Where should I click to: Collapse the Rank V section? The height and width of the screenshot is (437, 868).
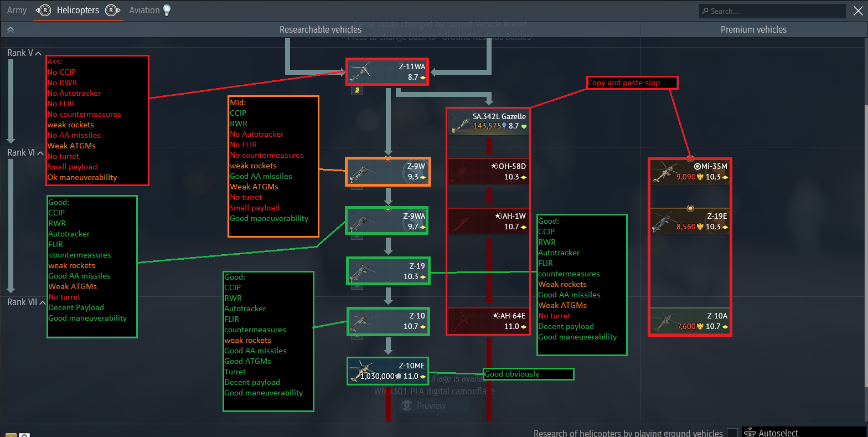(38, 53)
